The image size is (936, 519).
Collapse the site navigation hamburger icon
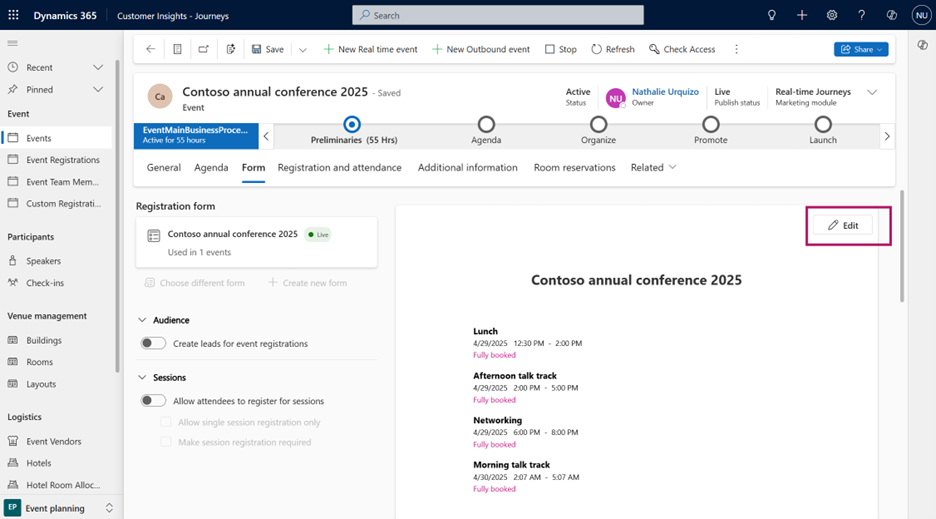pos(13,43)
